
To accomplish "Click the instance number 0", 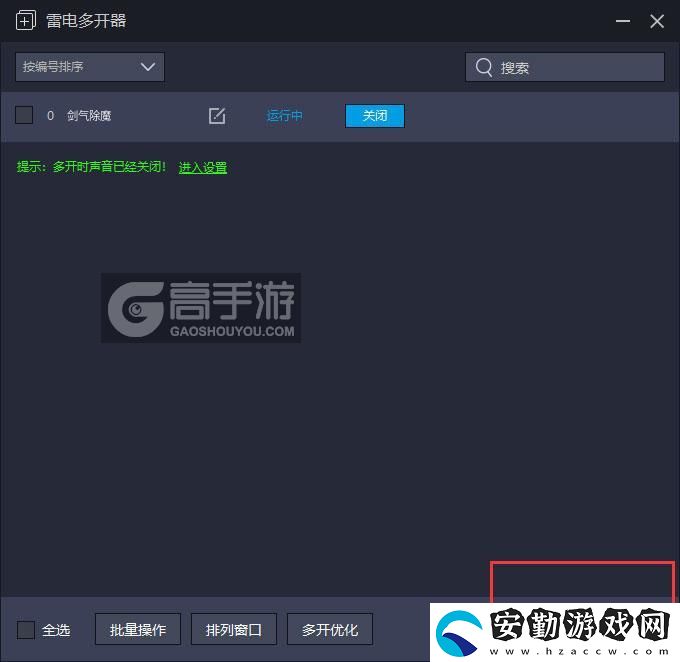I will click(x=50, y=116).
